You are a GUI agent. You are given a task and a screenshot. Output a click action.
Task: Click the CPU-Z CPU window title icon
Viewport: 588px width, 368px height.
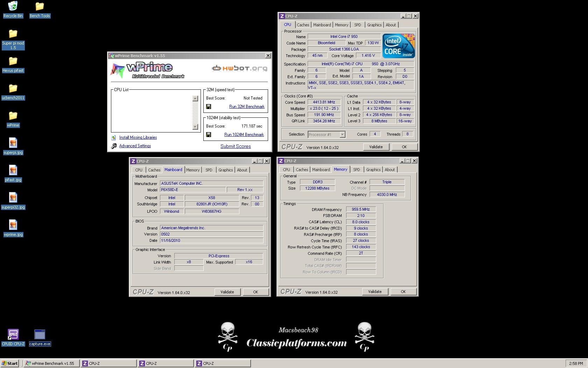[x=282, y=16]
